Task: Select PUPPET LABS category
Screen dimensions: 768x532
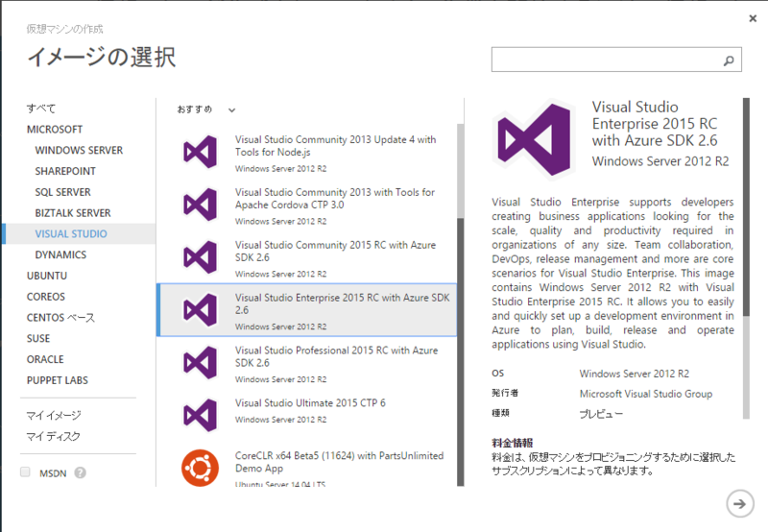Action: click(x=58, y=380)
